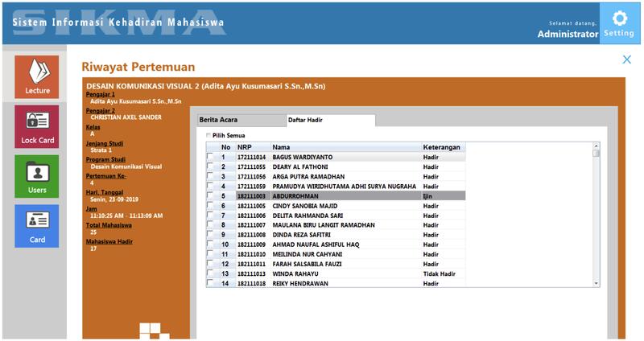Click the Program Studi label

tap(105, 159)
